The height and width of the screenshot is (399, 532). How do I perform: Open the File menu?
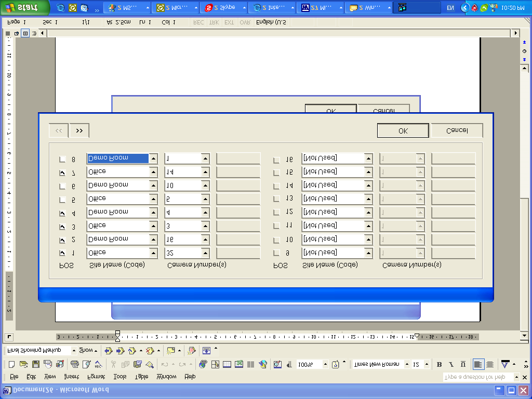coord(14,377)
